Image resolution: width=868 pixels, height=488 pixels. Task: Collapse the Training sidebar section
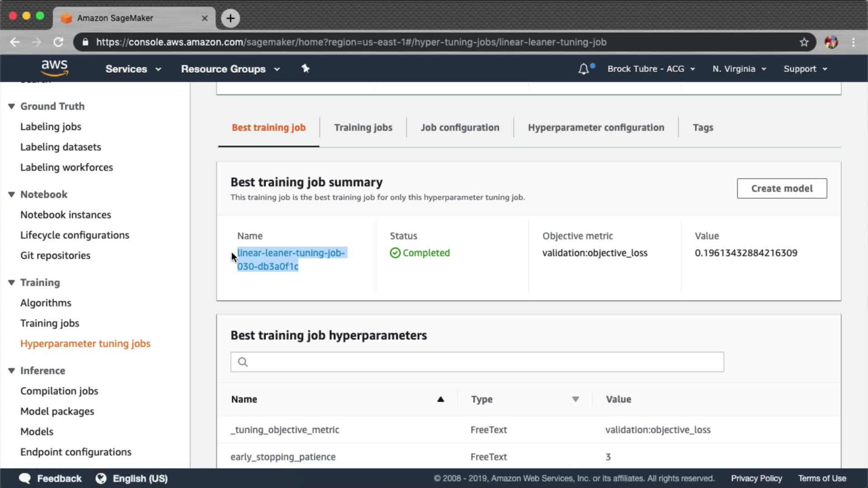click(x=11, y=282)
